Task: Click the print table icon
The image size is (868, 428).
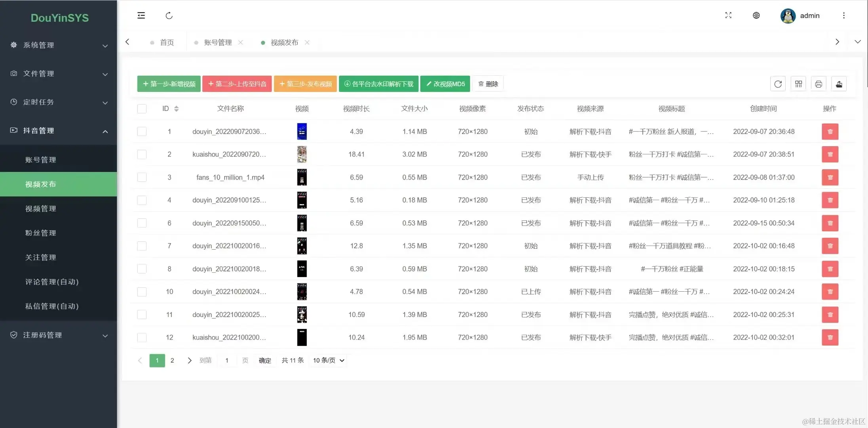Action: (x=819, y=84)
